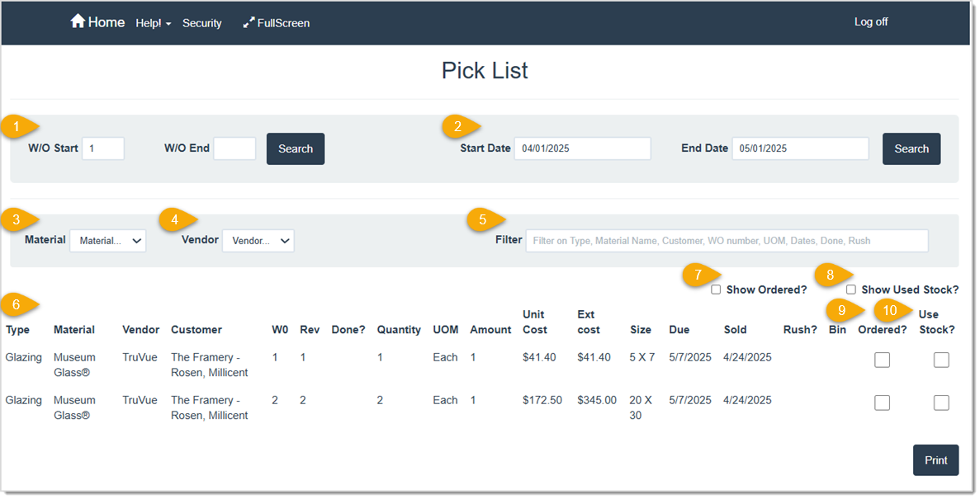Click the Print button
Viewport: 980px width, 499px height.
(x=935, y=460)
